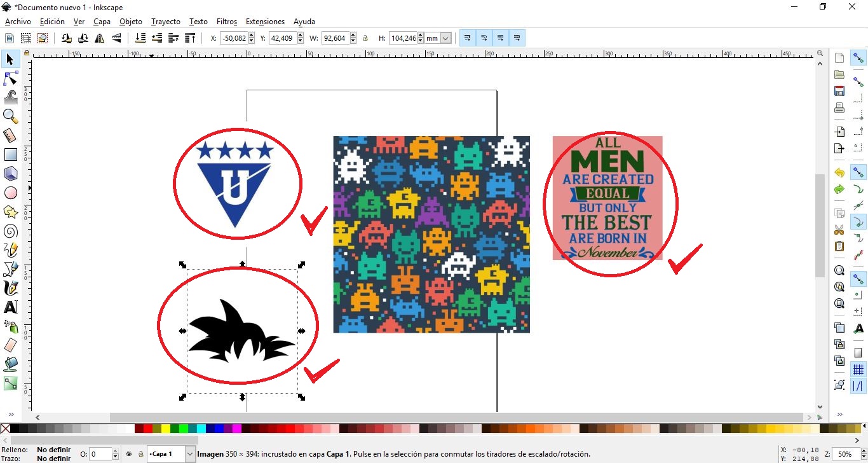Toggle snap to guides button
Viewport: 868px width, 463px height.
(858, 386)
